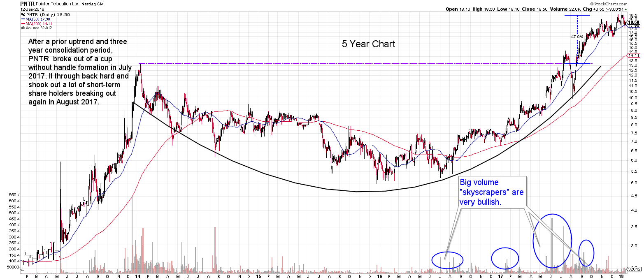This screenshot has width=644, height=280.
Task: Select the candlestick symbol icon beside PNTR (Daily)
Action: pyautogui.click(x=23, y=14)
